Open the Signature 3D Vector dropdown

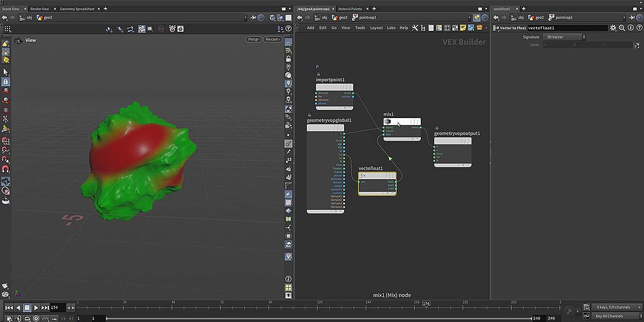tap(565, 36)
